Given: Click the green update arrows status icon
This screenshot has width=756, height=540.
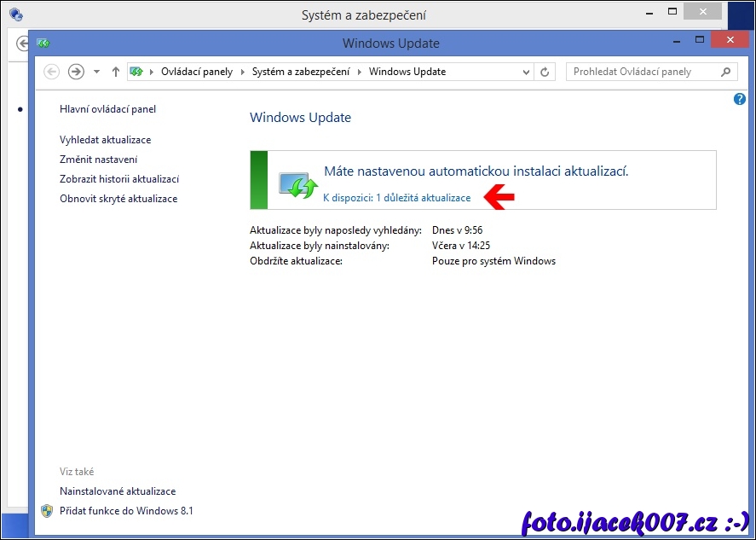Looking at the screenshot, I should [298, 184].
